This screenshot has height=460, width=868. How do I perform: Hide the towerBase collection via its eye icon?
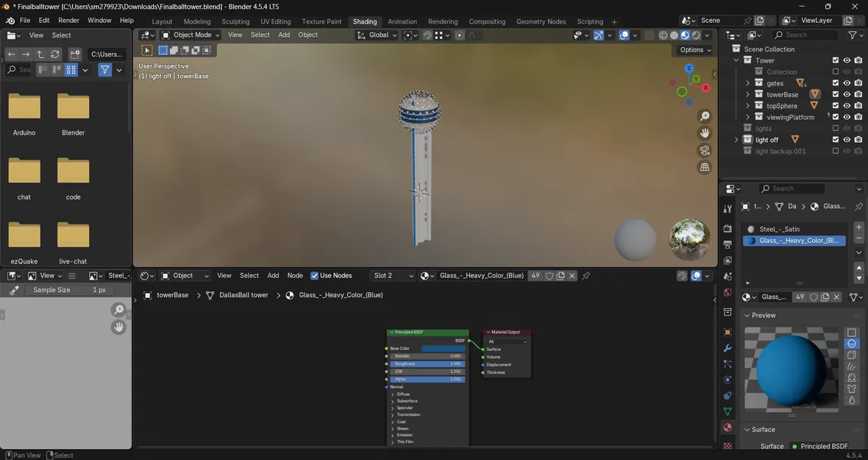pos(847,94)
